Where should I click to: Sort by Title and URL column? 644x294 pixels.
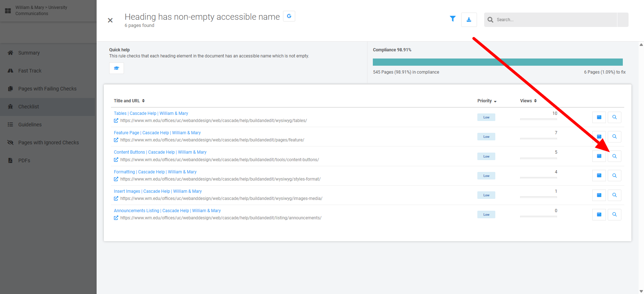click(129, 101)
